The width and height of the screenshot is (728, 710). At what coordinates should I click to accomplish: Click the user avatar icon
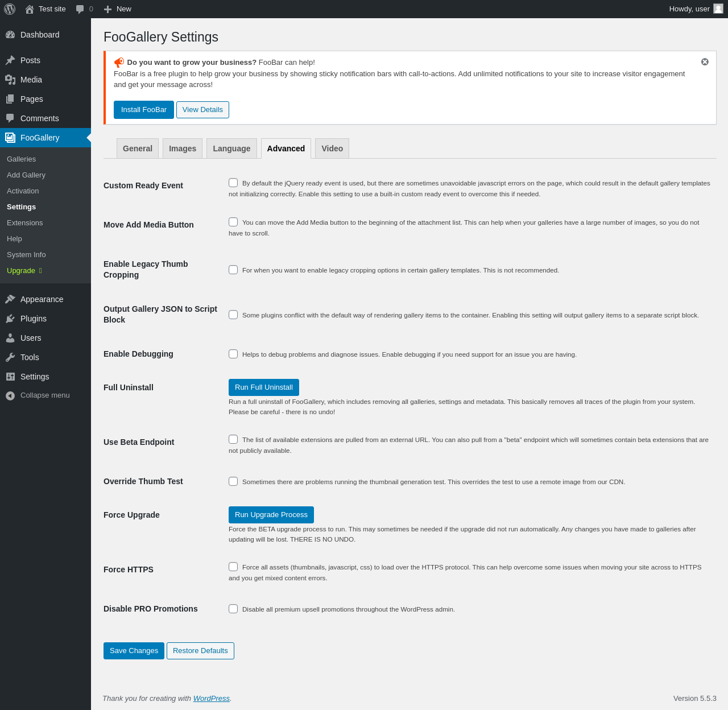tap(718, 9)
